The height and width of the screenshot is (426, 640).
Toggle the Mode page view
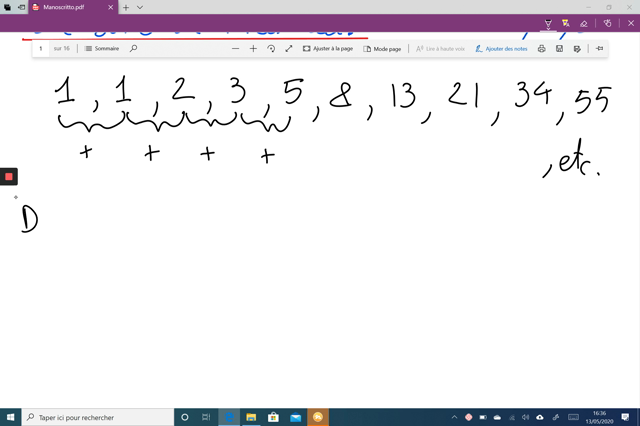(382, 48)
